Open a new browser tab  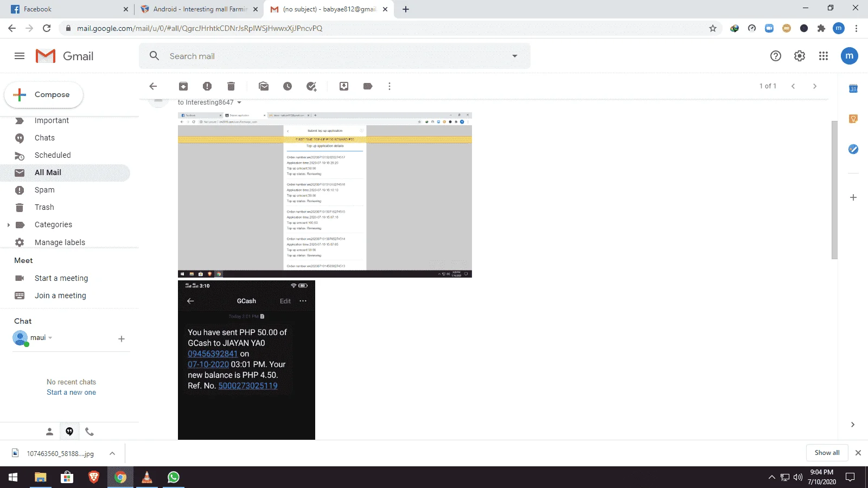(x=406, y=9)
